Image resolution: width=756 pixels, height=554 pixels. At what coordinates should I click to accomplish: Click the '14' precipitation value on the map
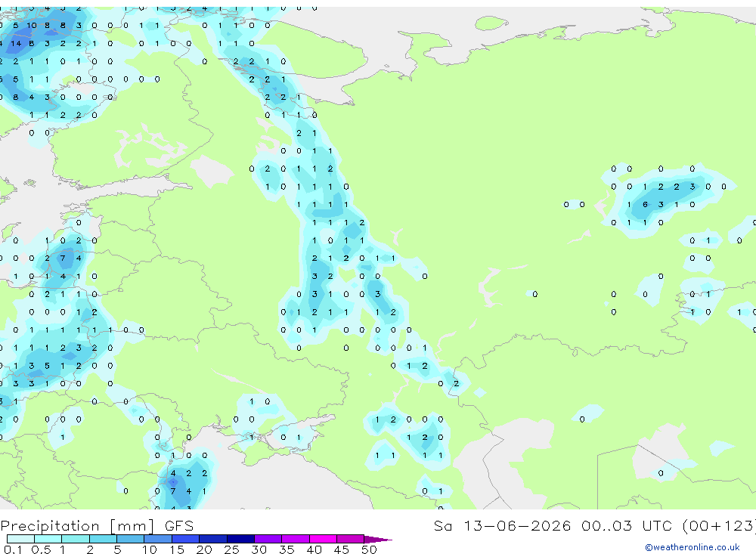tap(16, 43)
